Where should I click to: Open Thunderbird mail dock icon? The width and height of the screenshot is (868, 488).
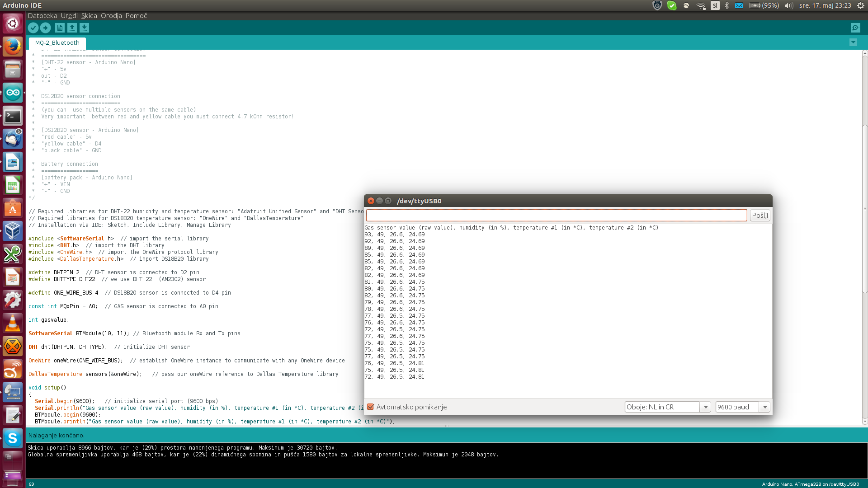click(13, 139)
